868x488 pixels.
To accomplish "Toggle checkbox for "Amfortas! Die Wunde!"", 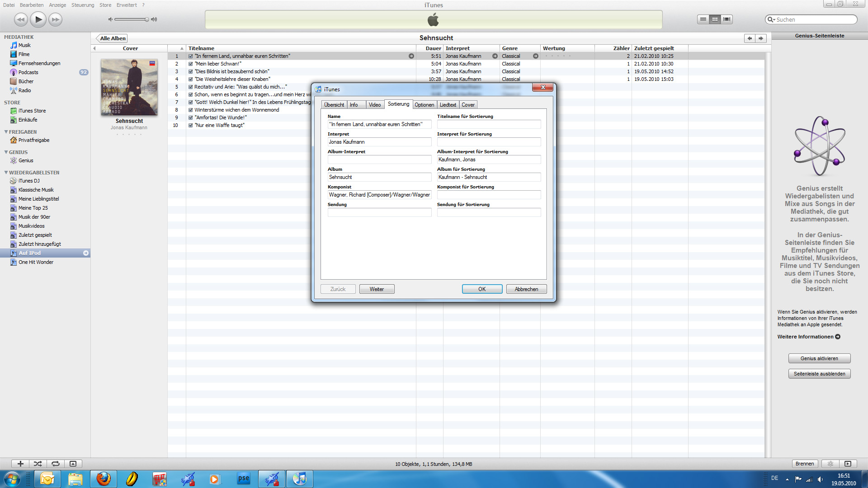I will pos(191,117).
